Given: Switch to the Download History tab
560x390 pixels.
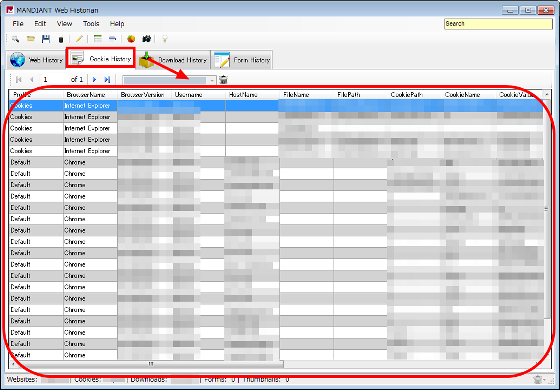Looking at the screenshot, I should point(173,60).
